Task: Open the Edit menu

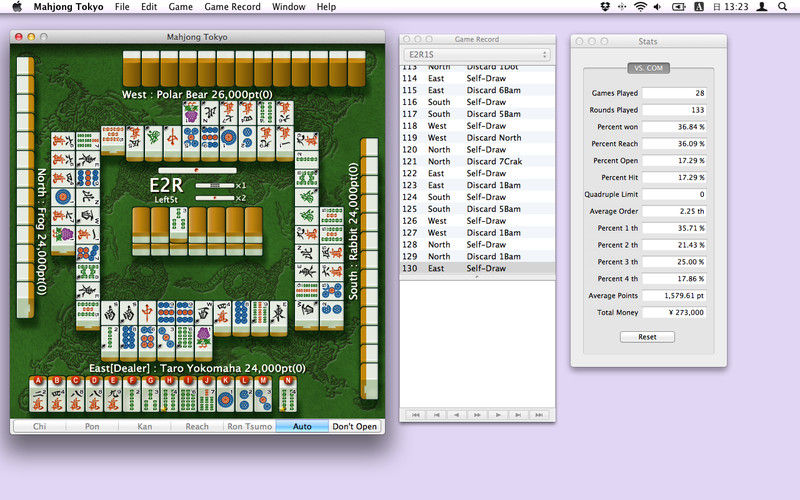Action: [x=149, y=7]
